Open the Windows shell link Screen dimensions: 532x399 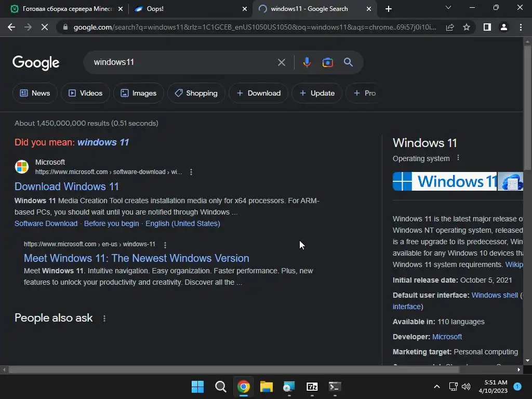pos(495,295)
